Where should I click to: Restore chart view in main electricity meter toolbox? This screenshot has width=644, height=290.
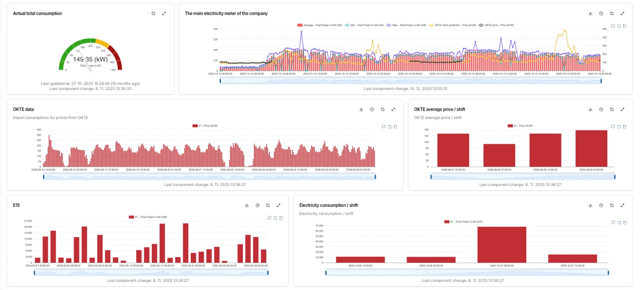[613, 26]
